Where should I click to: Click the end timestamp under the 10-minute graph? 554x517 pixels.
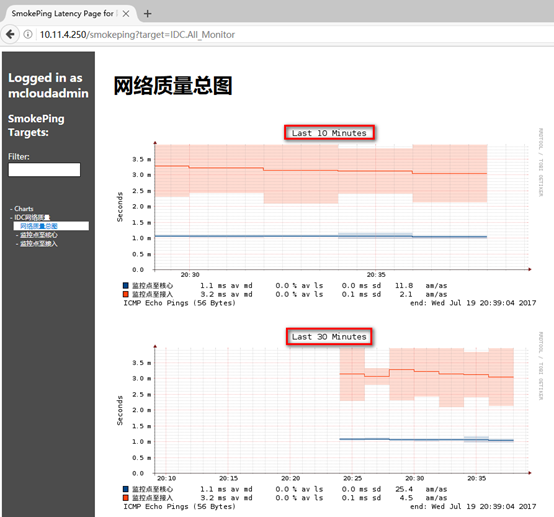473,303
